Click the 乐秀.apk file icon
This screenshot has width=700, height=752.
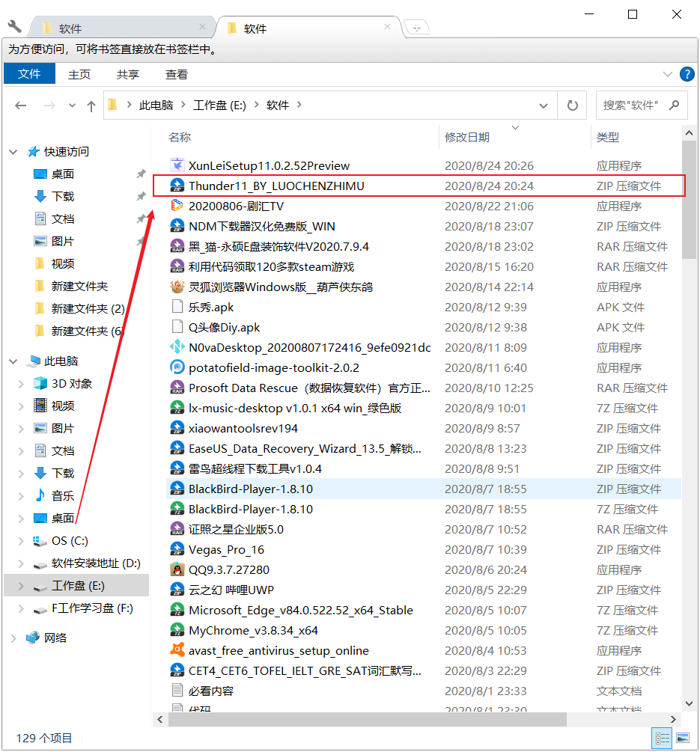click(x=177, y=307)
